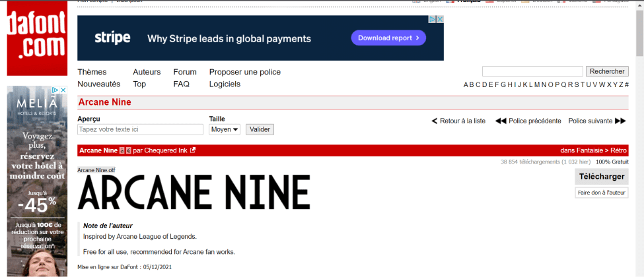Click AdChoices triangle on Melia ad
The height and width of the screenshot is (277, 644).
(56, 90)
